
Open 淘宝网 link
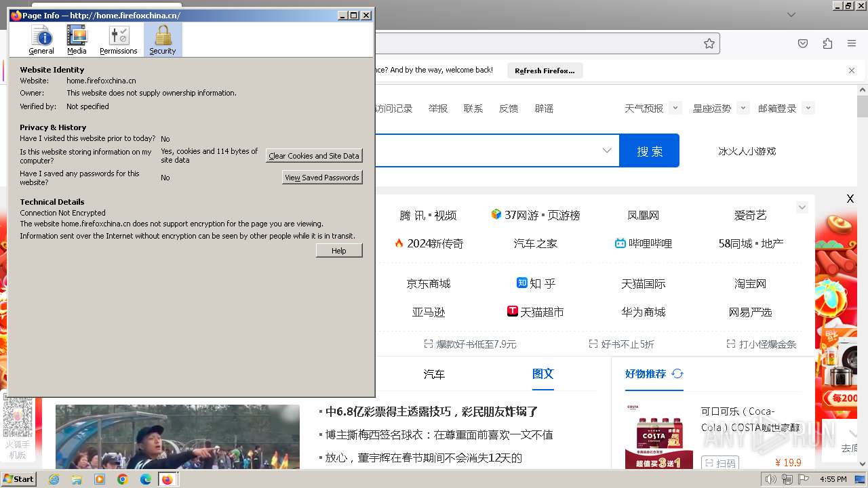[750, 284]
